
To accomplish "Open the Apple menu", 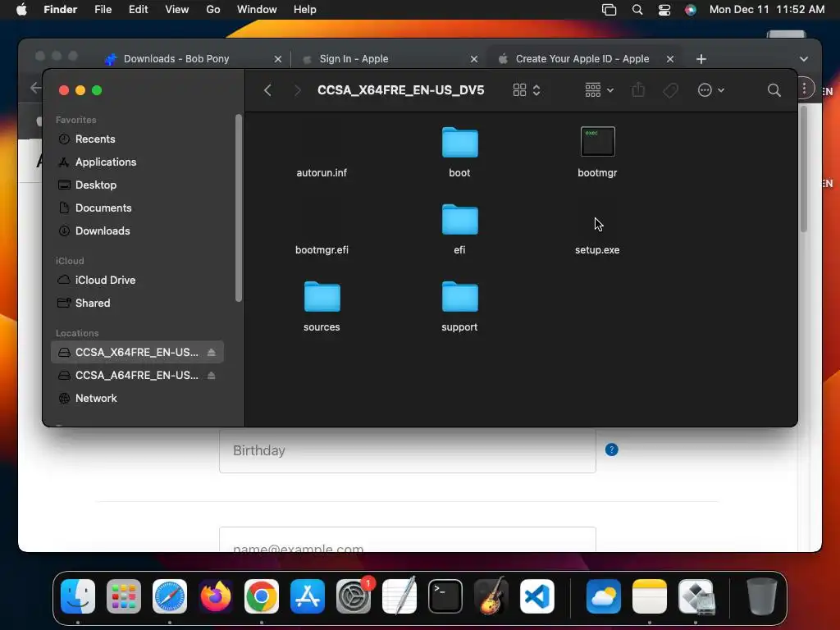I will 21,10.
